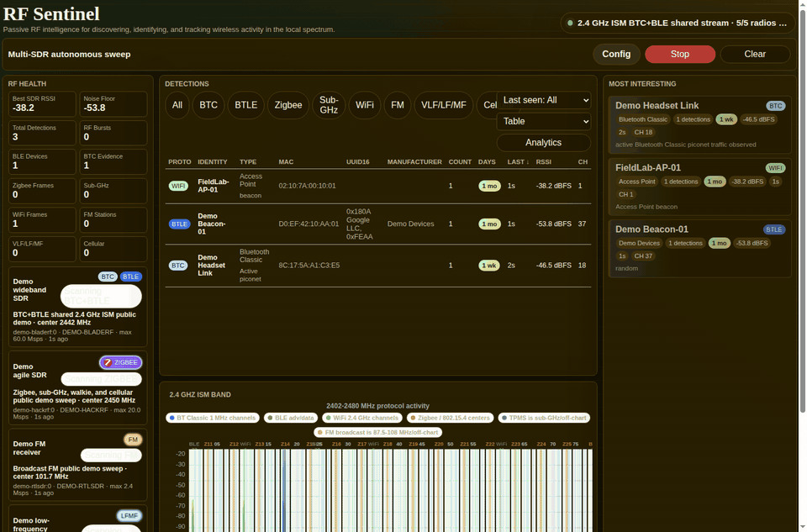Screen dimensions: 807x532
Task: Filter detections by VLF/LF/MF
Action: click(x=444, y=105)
